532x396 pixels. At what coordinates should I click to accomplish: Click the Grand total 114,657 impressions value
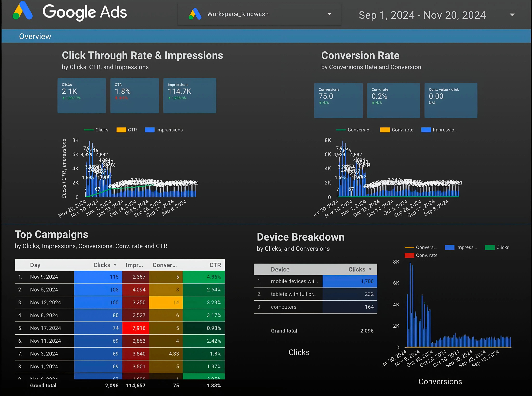[x=136, y=386]
